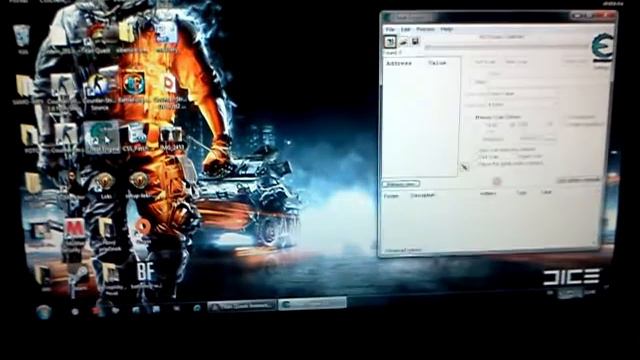The width and height of the screenshot is (640, 360).
Task: Click the save floppy disk toolbar icon
Action: coord(415,42)
